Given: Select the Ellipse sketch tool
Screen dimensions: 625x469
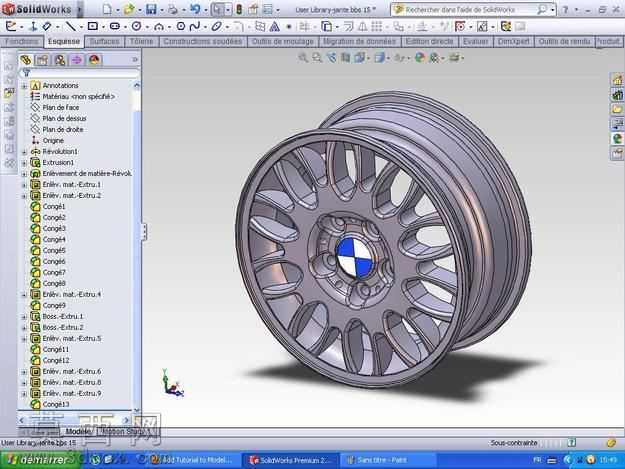Looking at the screenshot, I should (x=216, y=27).
